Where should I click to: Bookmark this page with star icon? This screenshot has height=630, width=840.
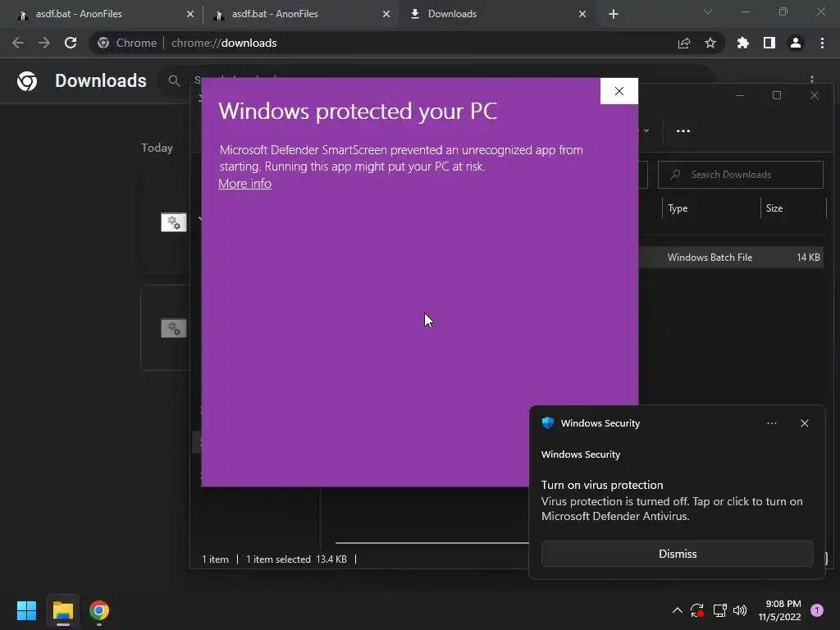coord(710,43)
